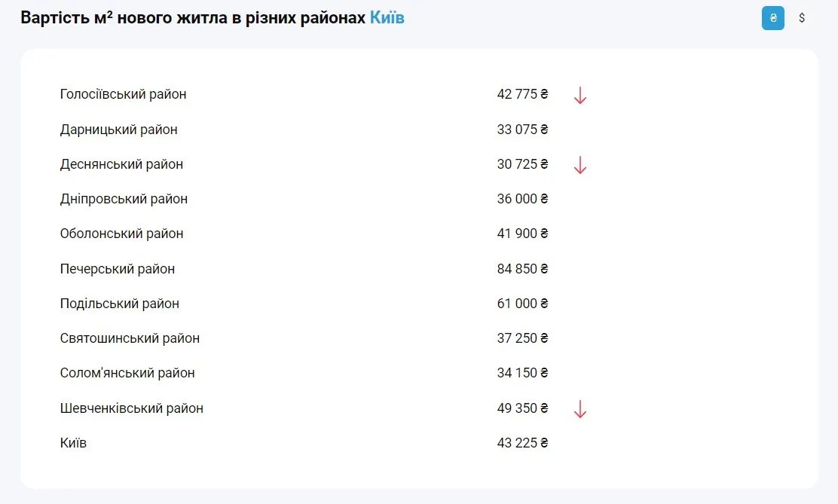Click the 43 225 ₴ Київ average price

[522, 443]
